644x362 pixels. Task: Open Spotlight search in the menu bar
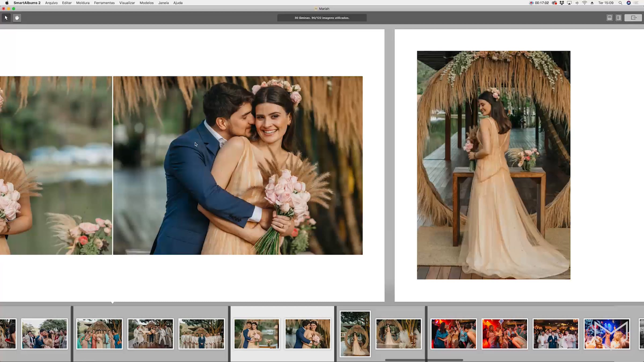(620, 3)
